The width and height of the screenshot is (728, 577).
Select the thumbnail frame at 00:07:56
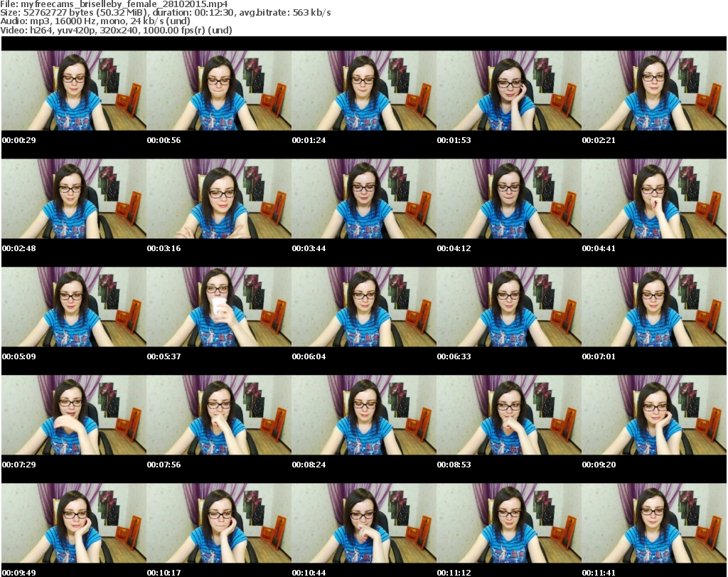(219, 415)
